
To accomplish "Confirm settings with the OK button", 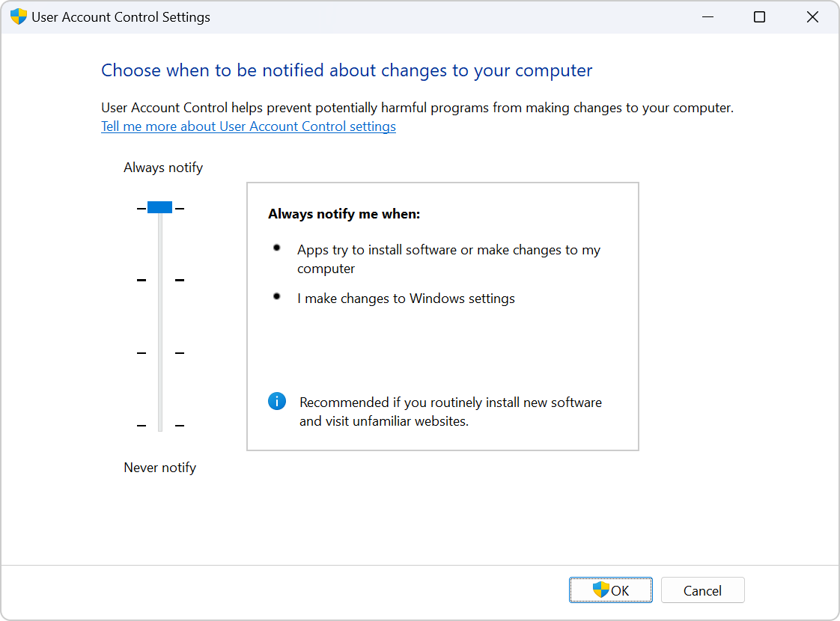I will 610,590.
